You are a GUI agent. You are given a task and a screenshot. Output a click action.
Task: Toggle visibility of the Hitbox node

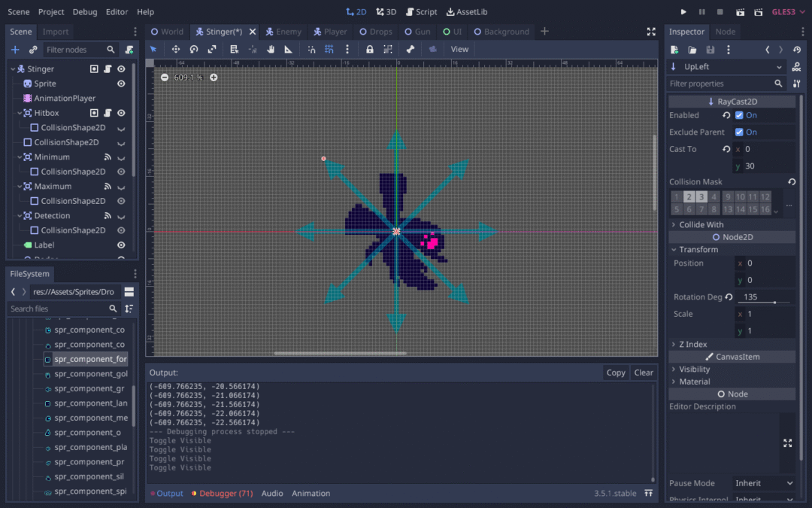pos(121,113)
